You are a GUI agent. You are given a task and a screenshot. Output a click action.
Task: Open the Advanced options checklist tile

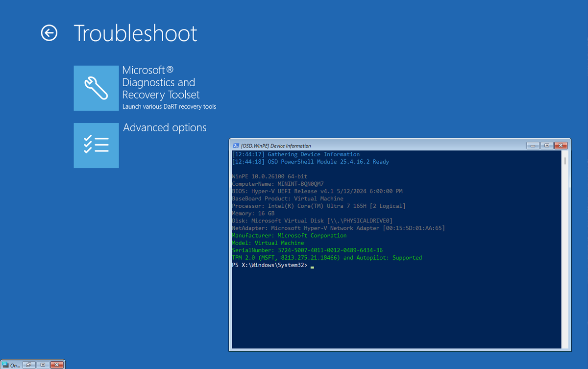point(96,146)
